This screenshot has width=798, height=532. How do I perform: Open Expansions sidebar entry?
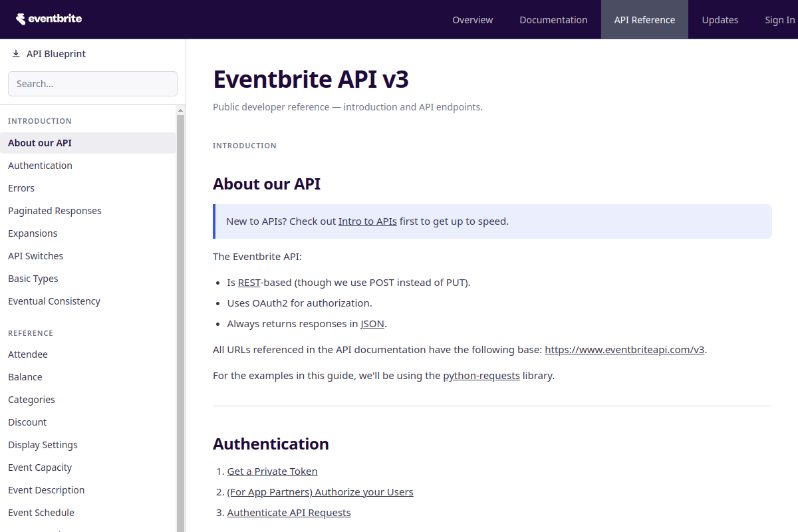click(x=88, y=233)
